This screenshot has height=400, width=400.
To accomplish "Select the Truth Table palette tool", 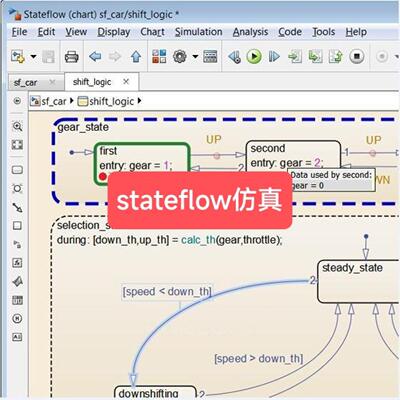I will (17, 300).
